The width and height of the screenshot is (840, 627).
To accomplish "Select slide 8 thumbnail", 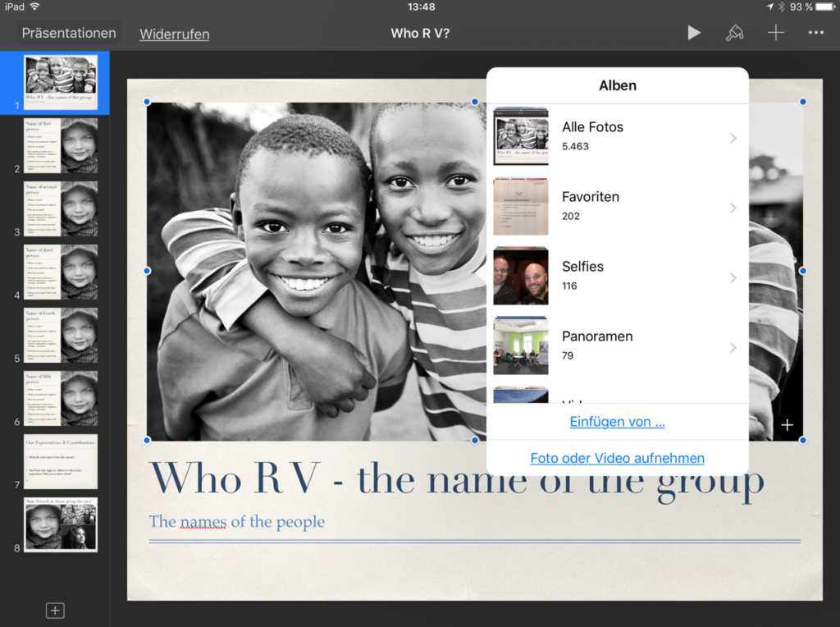I will tap(61, 524).
